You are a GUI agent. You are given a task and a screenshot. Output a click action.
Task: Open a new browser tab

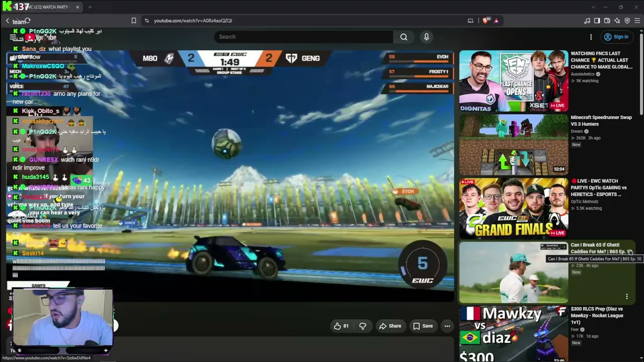click(90, 7)
